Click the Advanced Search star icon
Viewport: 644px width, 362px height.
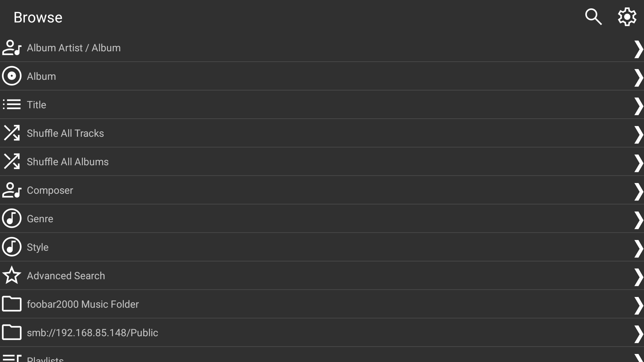(x=12, y=276)
